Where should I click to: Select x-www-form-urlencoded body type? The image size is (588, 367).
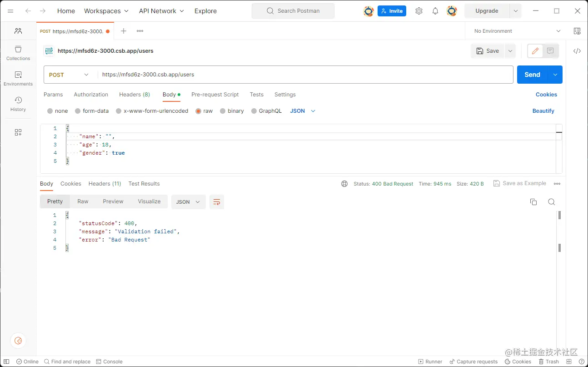pos(119,111)
